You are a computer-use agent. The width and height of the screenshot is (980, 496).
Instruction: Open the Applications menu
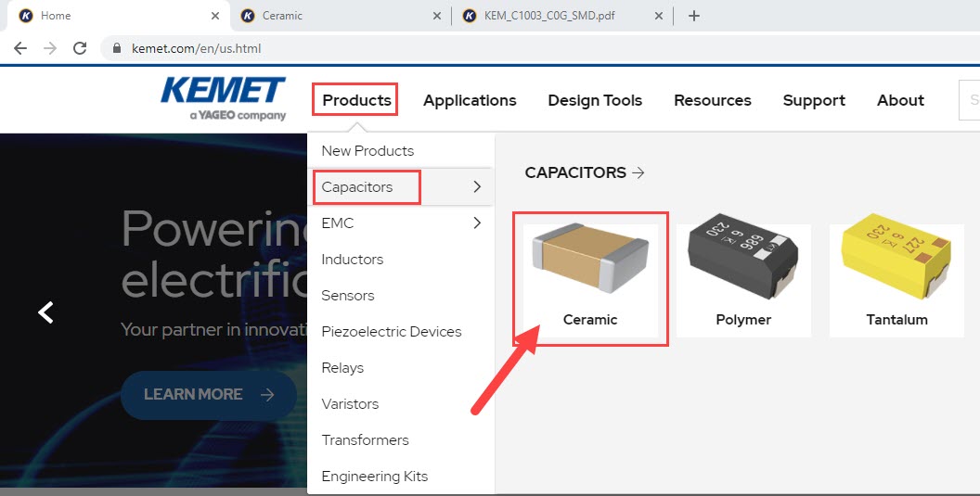[x=470, y=100]
